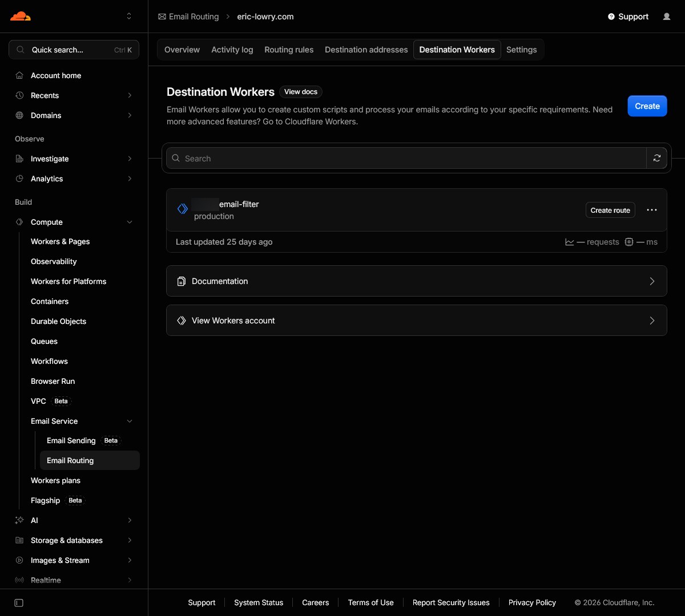Click the email-filter worker icon
Screen dimensions: 685x616
pyautogui.click(x=183, y=209)
